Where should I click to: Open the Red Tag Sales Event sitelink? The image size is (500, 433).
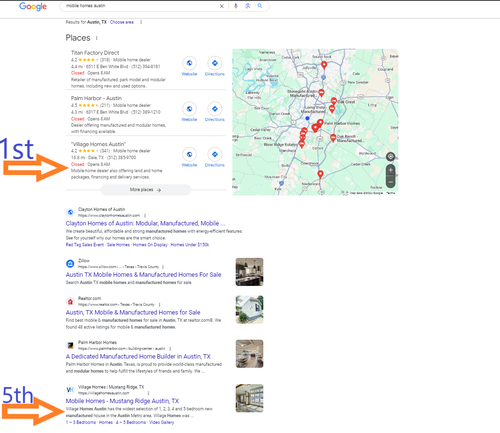click(85, 245)
